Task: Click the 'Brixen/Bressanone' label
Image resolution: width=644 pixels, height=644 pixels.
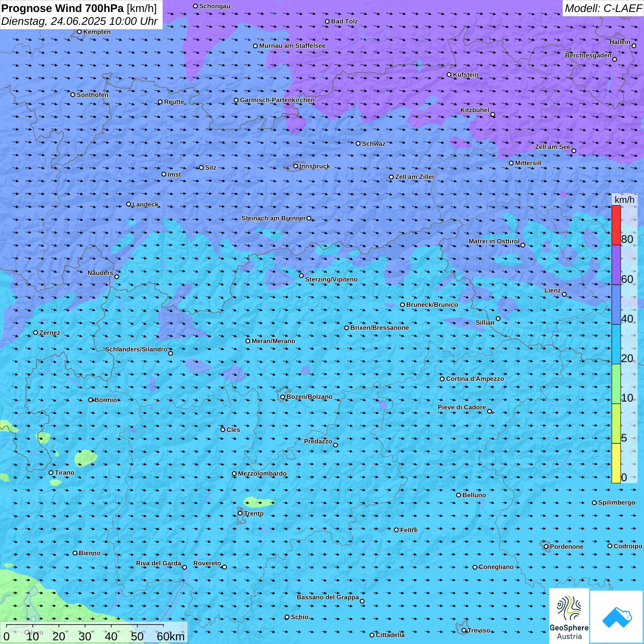Action: point(379,328)
